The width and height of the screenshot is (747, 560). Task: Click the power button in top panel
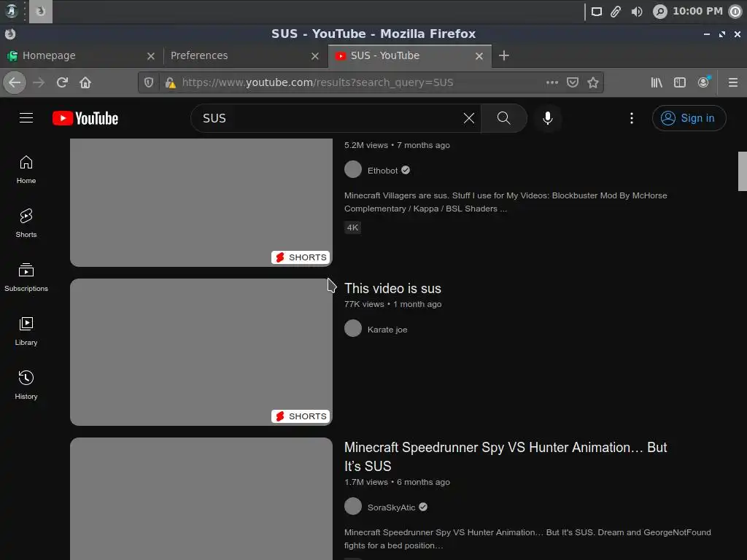(x=735, y=12)
